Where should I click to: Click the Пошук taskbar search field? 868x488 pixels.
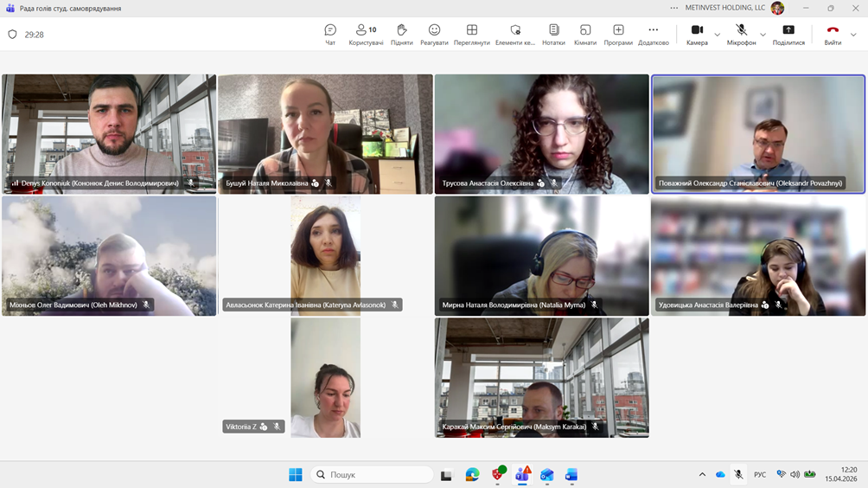tap(372, 474)
